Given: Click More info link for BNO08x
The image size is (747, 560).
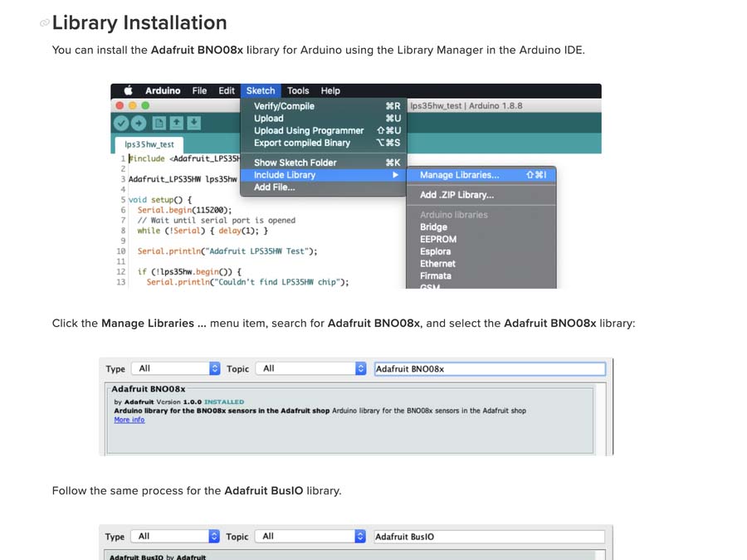Looking at the screenshot, I should tap(129, 420).
